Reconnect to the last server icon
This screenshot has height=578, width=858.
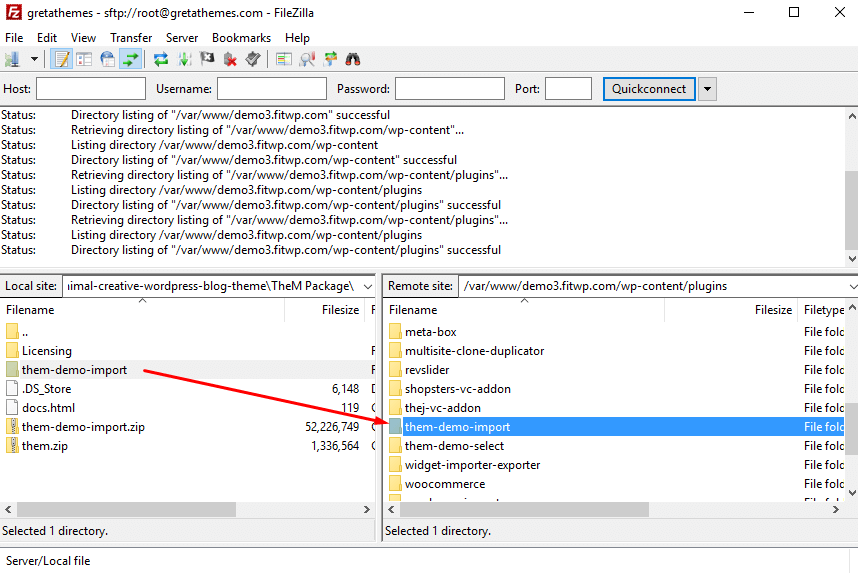point(252,59)
